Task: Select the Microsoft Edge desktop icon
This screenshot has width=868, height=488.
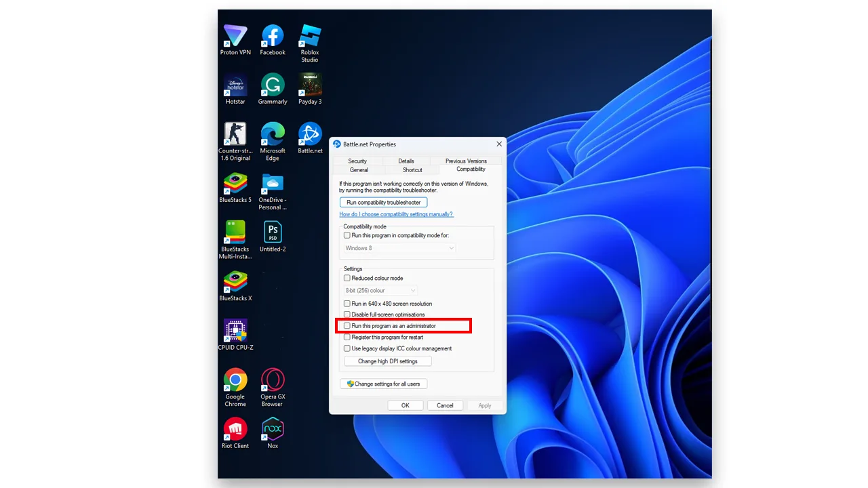Action: coord(273,142)
